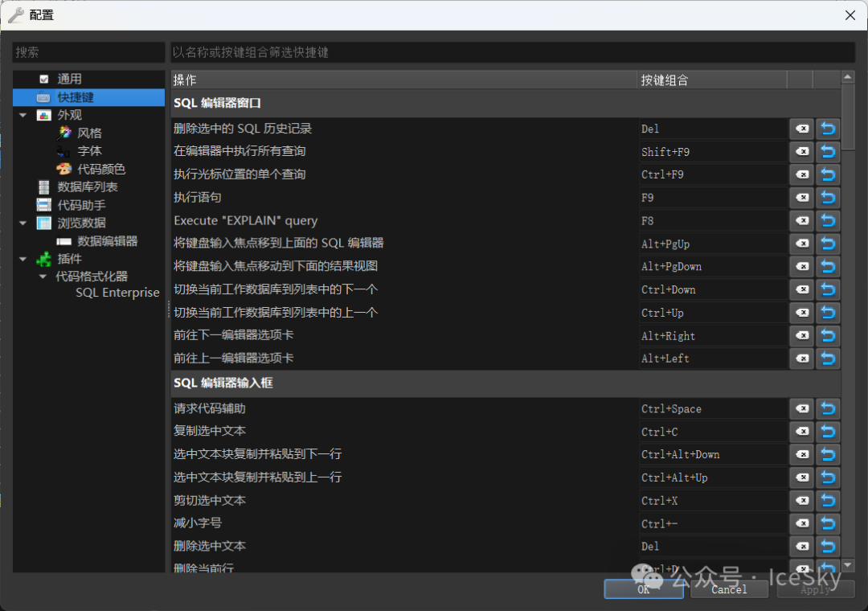Collapse the 浏览数据 tree node
The height and width of the screenshot is (611, 868).
click(x=23, y=223)
